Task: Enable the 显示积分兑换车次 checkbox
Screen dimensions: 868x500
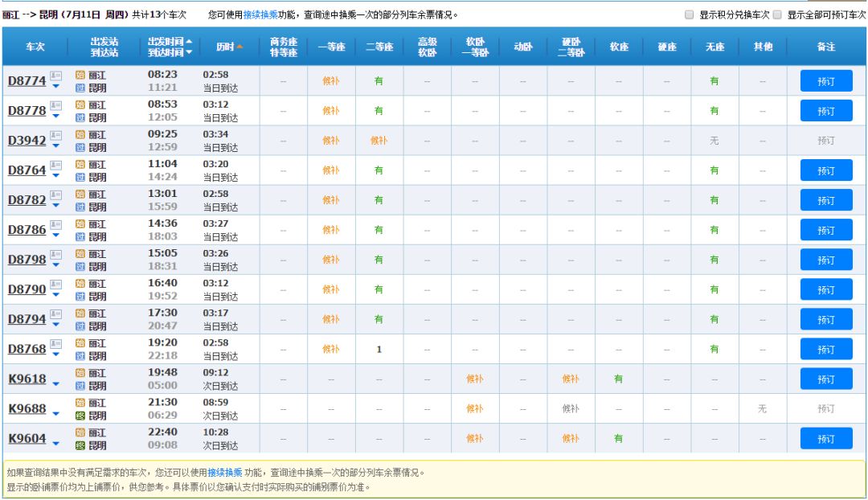Action: click(689, 14)
